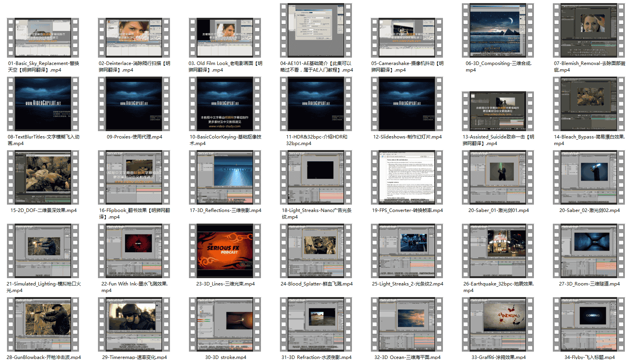The height and width of the screenshot is (364, 633).
Task: Select the 14-Bleach_Bypass video thumbnail
Action: pyautogui.click(x=589, y=104)
